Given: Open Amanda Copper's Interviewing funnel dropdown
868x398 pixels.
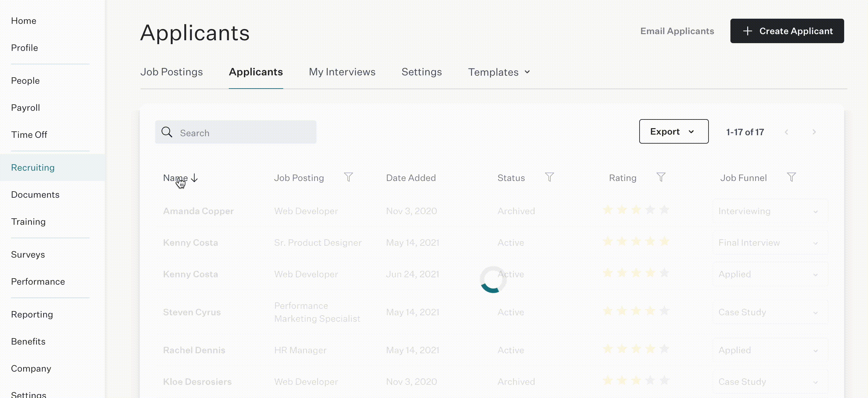Looking at the screenshot, I should point(770,211).
